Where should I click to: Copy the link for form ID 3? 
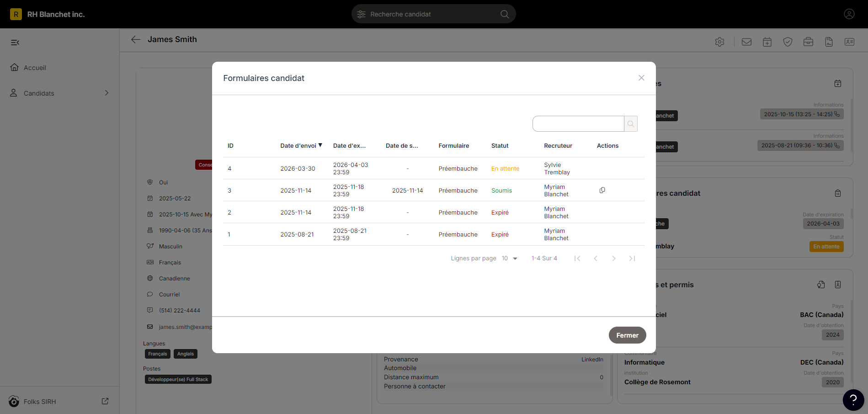602,190
